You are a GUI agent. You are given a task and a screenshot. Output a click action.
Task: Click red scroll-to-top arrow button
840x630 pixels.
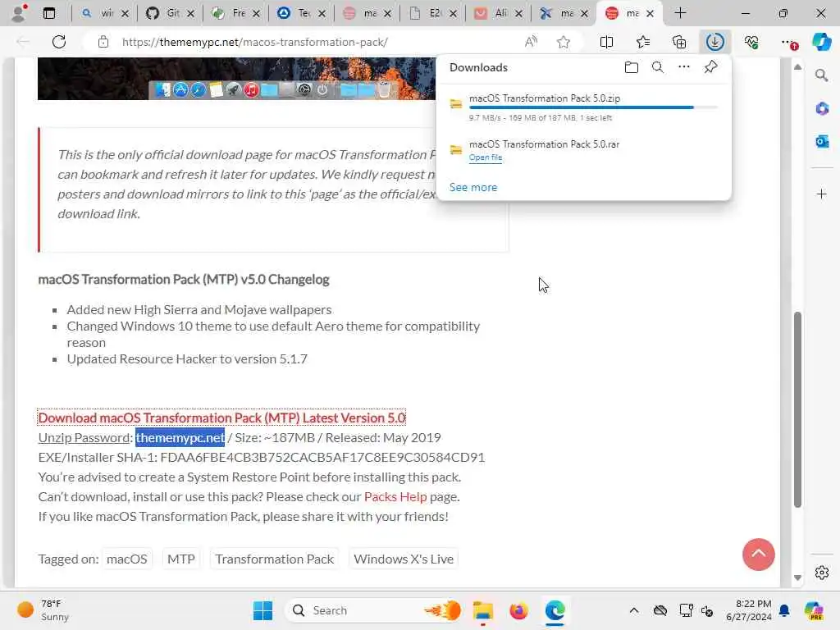(x=758, y=555)
